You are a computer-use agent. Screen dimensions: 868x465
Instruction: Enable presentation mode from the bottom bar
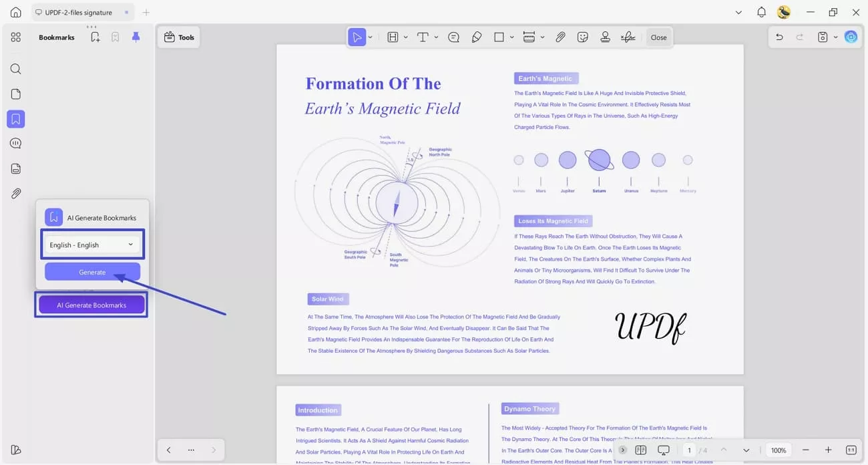click(x=663, y=450)
